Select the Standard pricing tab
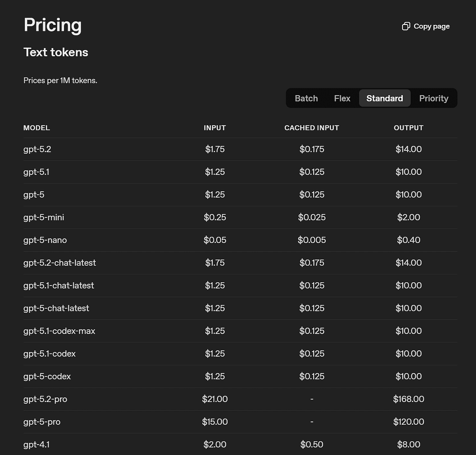The image size is (476, 455). (384, 98)
